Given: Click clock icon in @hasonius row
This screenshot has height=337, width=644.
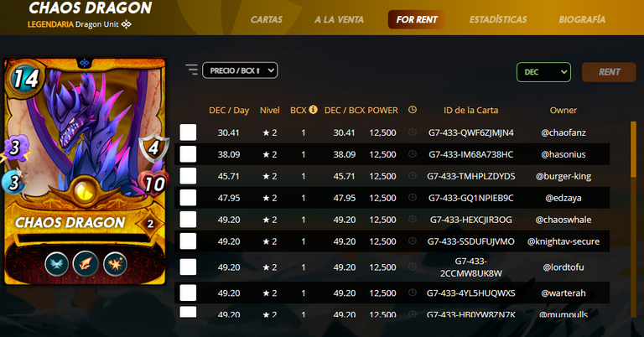Looking at the screenshot, I should 413,154.
